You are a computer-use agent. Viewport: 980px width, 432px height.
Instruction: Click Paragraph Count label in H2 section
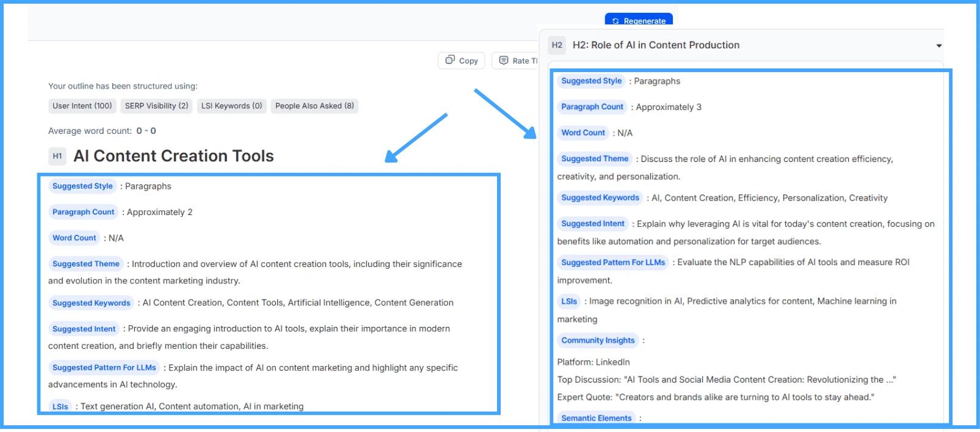tap(592, 107)
